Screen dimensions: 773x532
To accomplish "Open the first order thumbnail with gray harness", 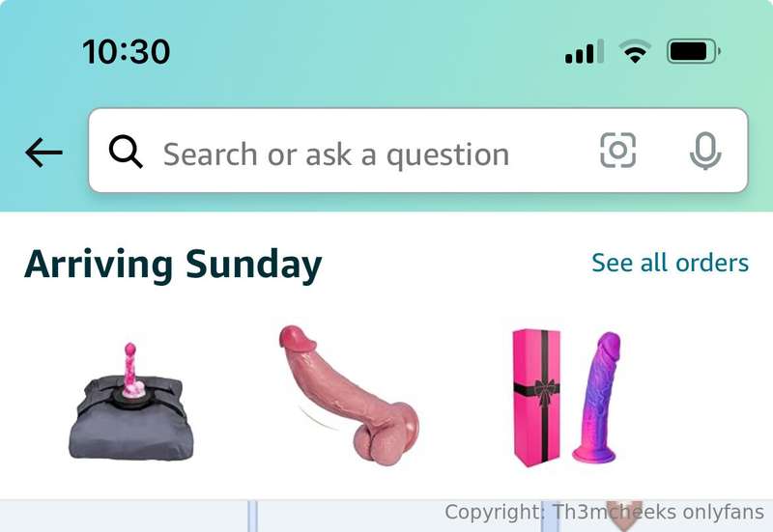I will tap(131, 402).
